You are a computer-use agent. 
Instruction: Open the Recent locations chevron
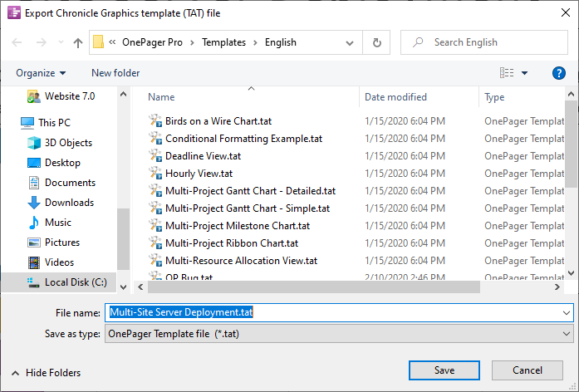pyautogui.click(x=61, y=42)
